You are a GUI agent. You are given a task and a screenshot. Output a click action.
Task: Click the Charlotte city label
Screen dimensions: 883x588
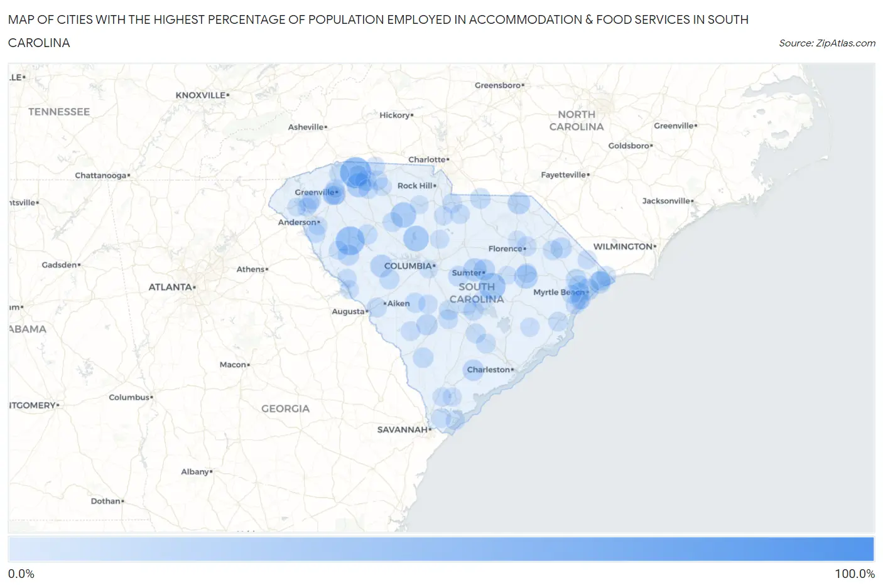(428, 159)
